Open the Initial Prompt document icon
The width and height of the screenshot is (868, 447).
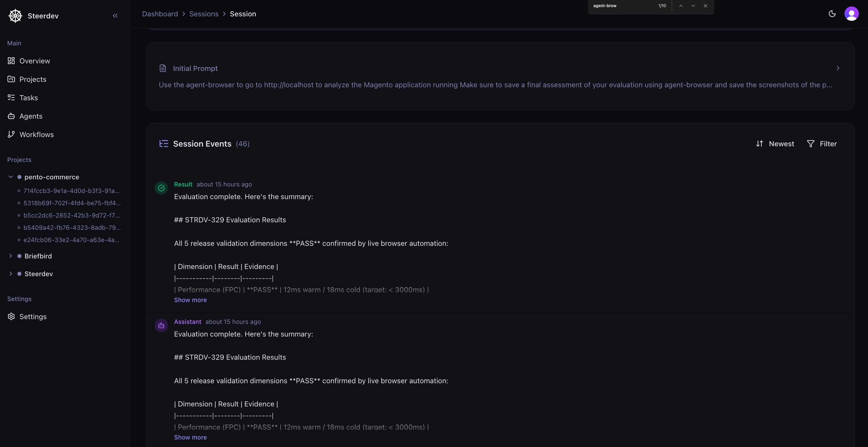point(163,68)
